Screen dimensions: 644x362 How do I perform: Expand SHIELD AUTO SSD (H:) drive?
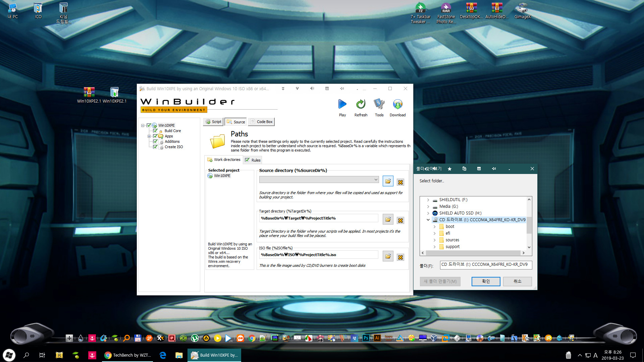(428, 213)
